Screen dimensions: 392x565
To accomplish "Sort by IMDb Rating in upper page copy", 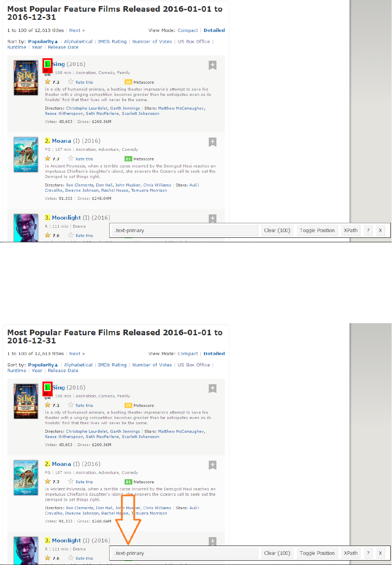I will tap(112, 42).
